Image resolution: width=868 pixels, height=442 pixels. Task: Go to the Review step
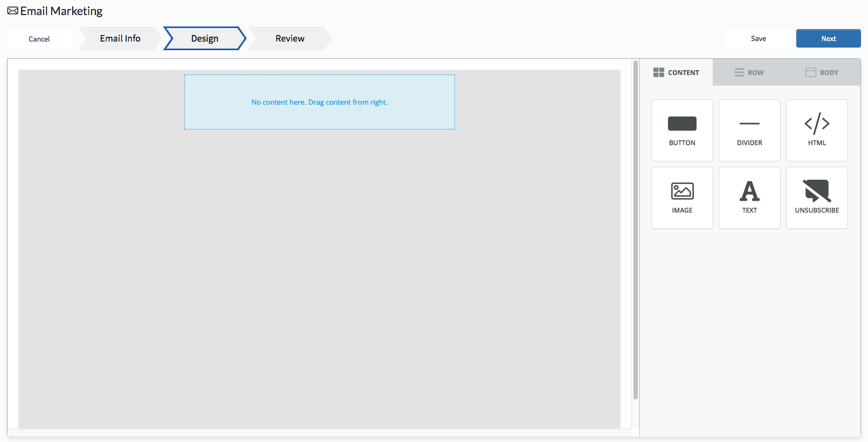[x=290, y=38]
